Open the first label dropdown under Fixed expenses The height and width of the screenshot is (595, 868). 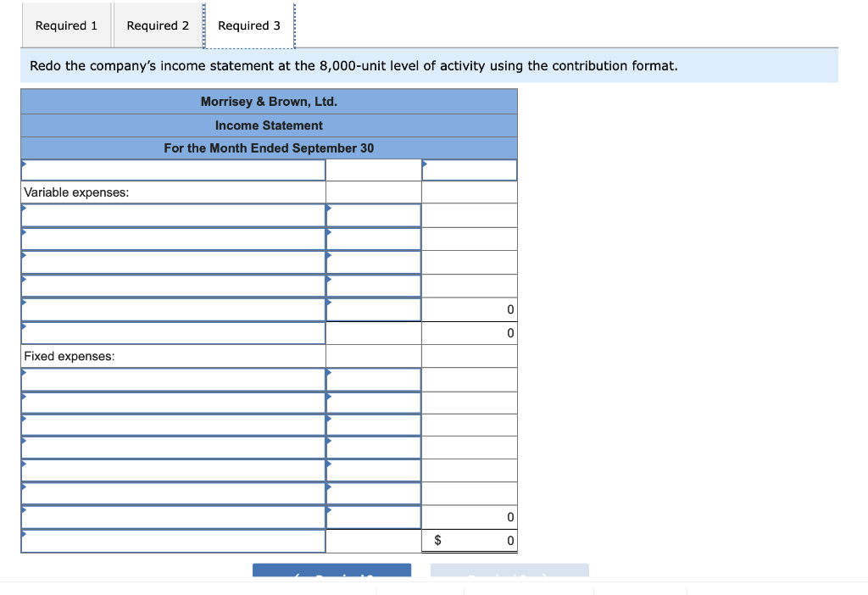(x=173, y=380)
